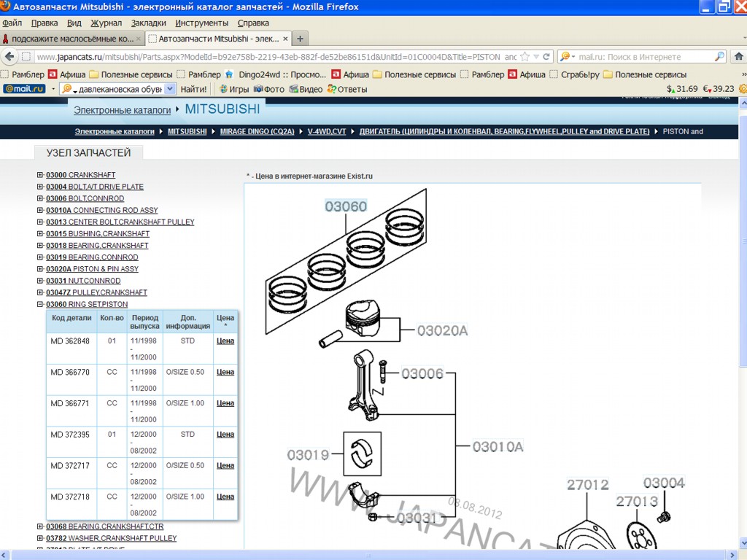Viewport: 747px width, 560px height.
Task: Expand the 03004 BOLT,A/T DRIVE PLATE node
Action: click(x=40, y=187)
